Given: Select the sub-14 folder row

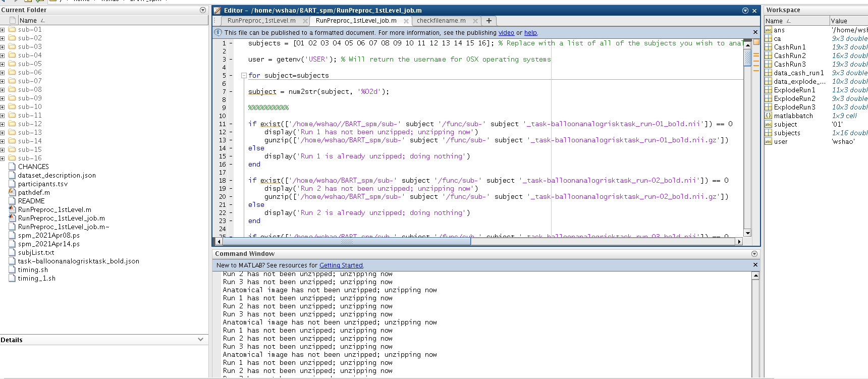Looking at the screenshot, I should tap(104, 141).
